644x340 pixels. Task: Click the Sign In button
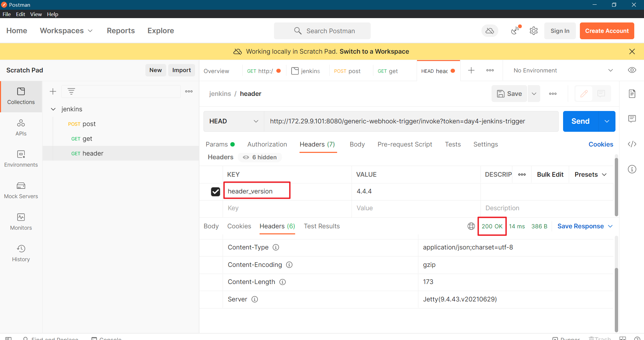point(560,31)
